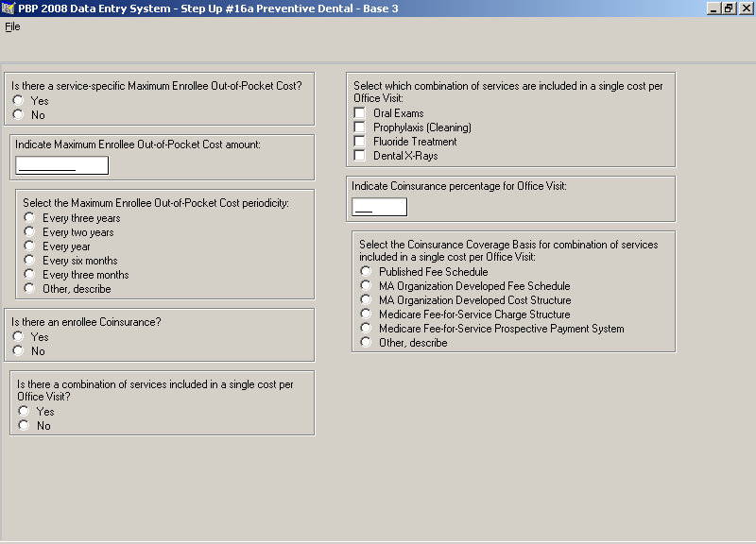This screenshot has width=756, height=544.
Task: Check the Dental X-Rays checkbox
Action: click(x=360, y=155)
